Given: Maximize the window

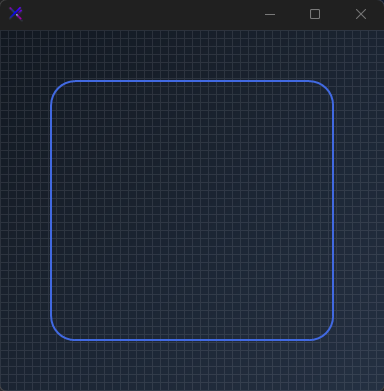Looking at the screenshot, I should coord(315,14).
